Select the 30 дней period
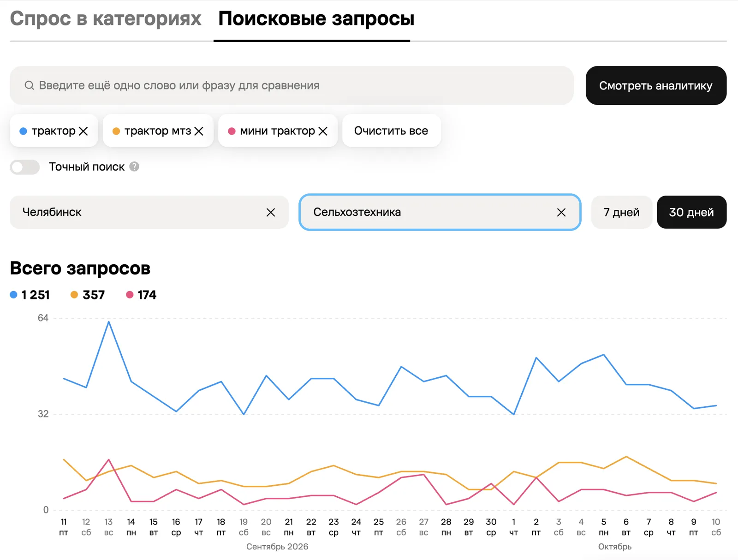Screen dimensions: 738x560 tap(691, 212)
